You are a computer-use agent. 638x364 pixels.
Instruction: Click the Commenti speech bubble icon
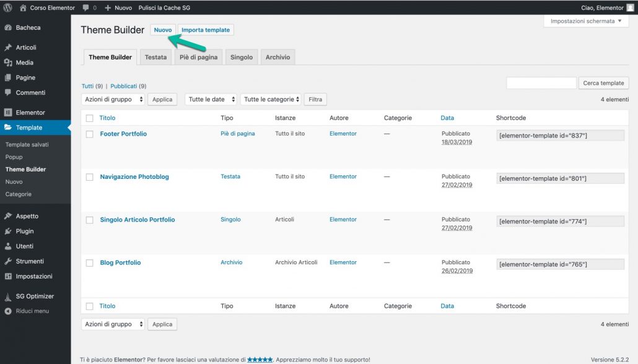[7, 93]
